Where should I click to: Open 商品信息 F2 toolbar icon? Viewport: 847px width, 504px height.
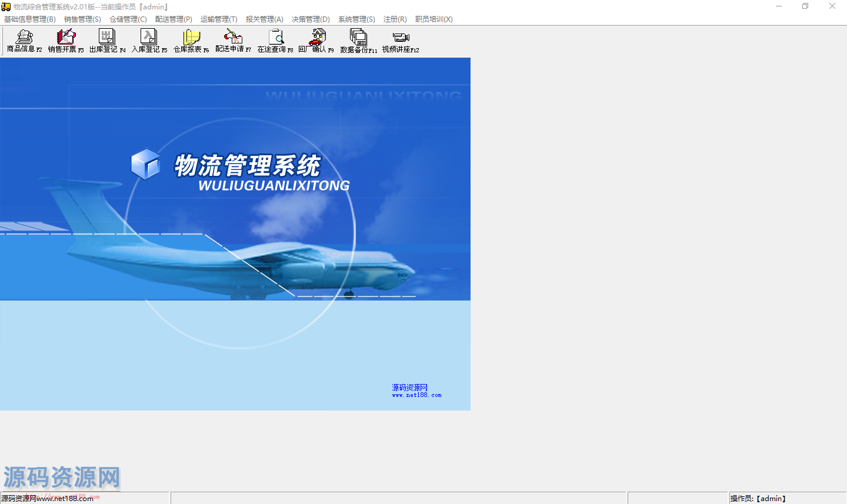(24, 41)
